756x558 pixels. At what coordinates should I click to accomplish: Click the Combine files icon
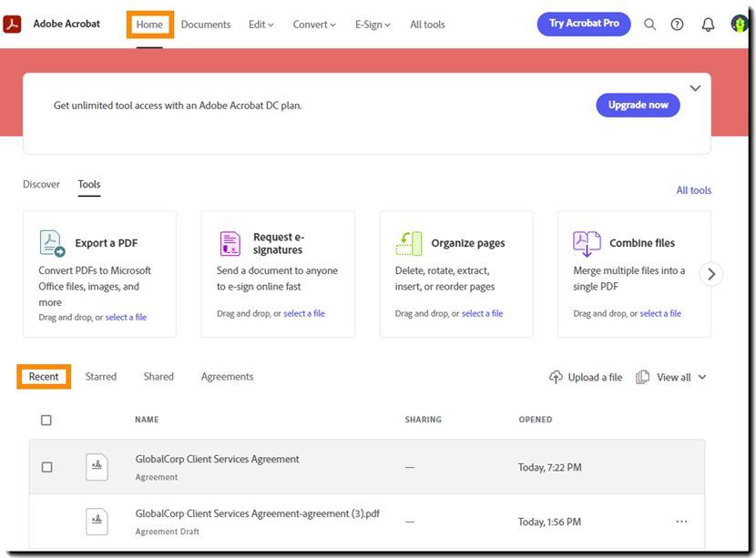587,243
